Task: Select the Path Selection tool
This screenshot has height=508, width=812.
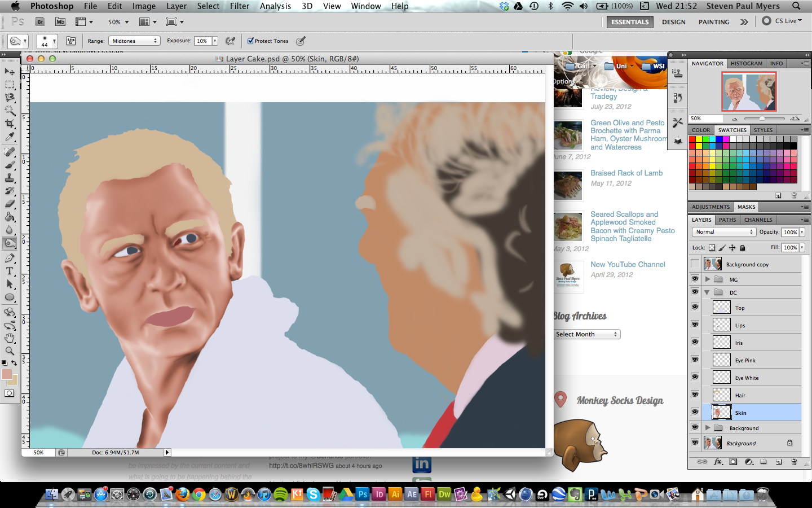Action: [10, 284]
